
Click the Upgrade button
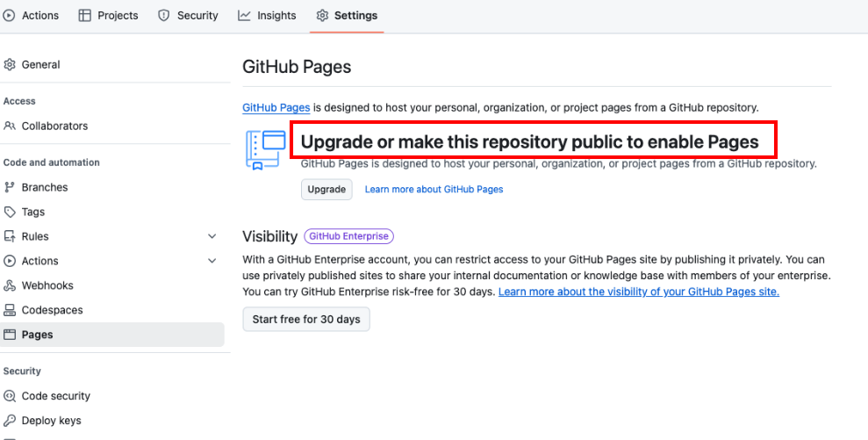(326, 190)
